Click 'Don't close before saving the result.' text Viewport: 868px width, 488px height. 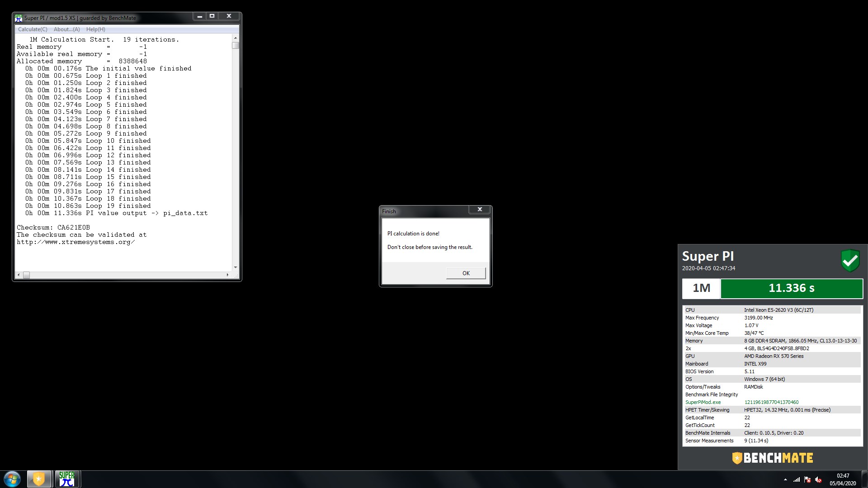tap(430, 247)
